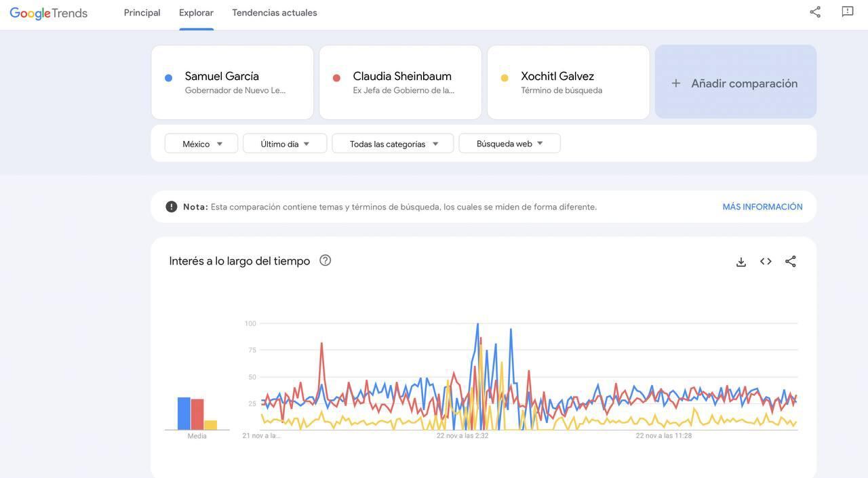Click the blue dot for Samuel García
Image resolution: width=868 pixels, height=478 pixels.
click(x=166, y=76)
